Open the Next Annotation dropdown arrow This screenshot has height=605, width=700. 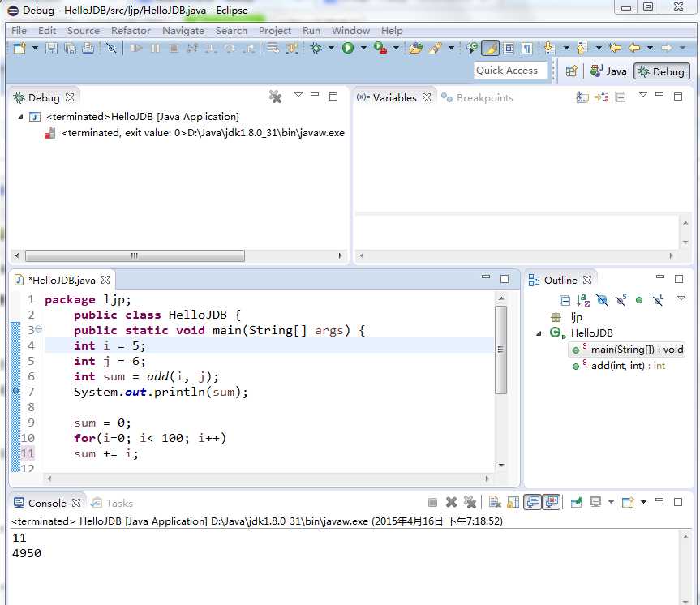(566, 48)
